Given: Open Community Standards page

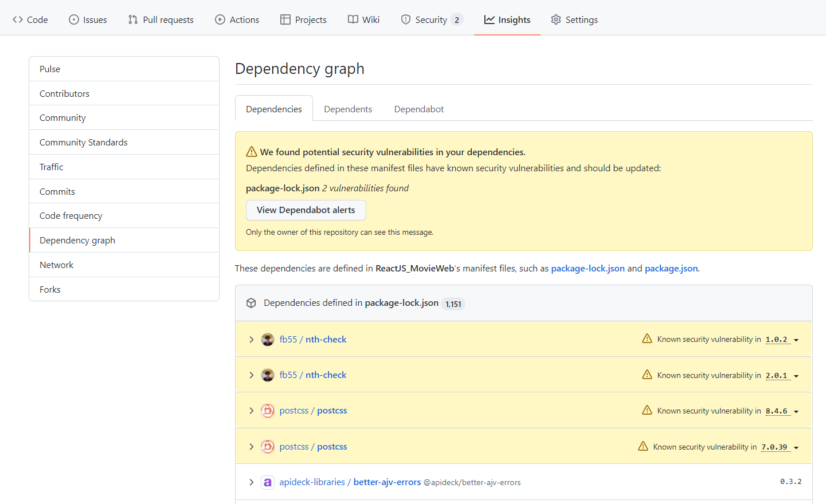Looking at the screenshot, I should 124,142.
